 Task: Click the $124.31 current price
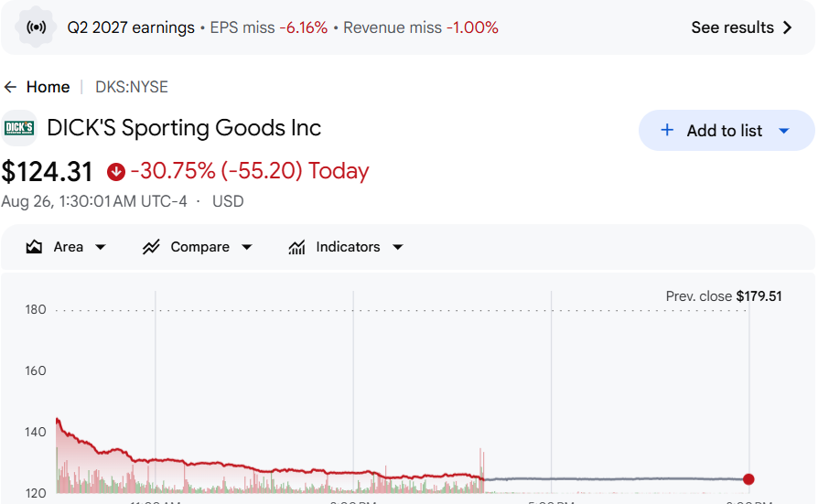pyautogui.click(x=47, y=172)
